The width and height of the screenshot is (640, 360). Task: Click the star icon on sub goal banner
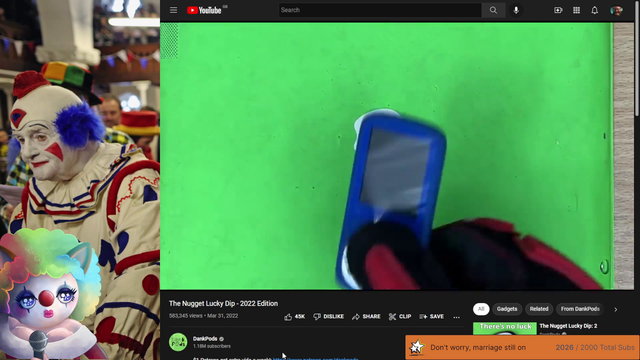(417, 347)
